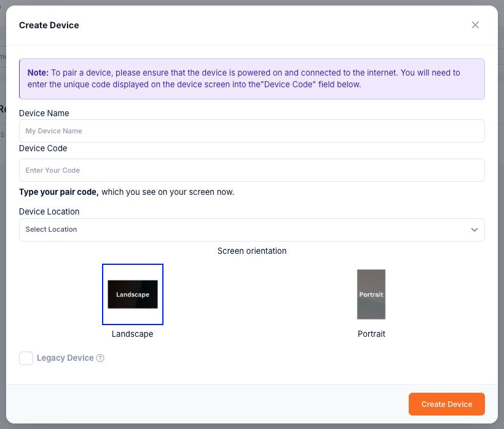This screenshot has width=504, height=429.
Task: Click the Portrait caption text
Action: point(371,334)
